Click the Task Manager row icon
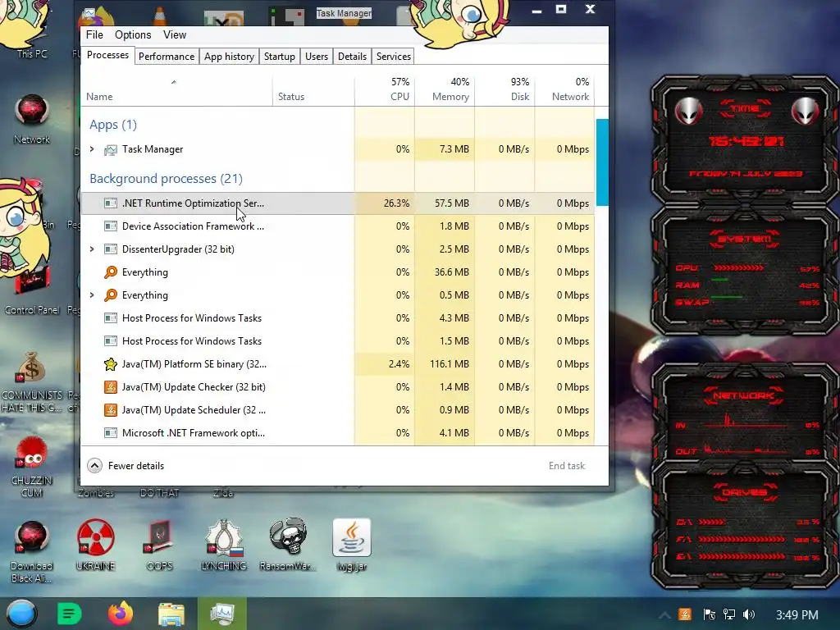 (111, 149)
